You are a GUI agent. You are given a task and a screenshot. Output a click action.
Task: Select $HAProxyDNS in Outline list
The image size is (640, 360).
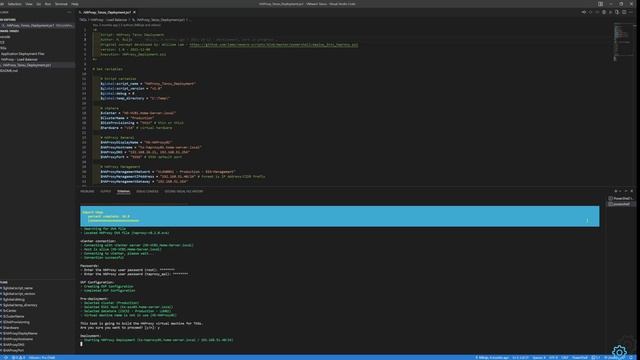[x=13, y=345]
